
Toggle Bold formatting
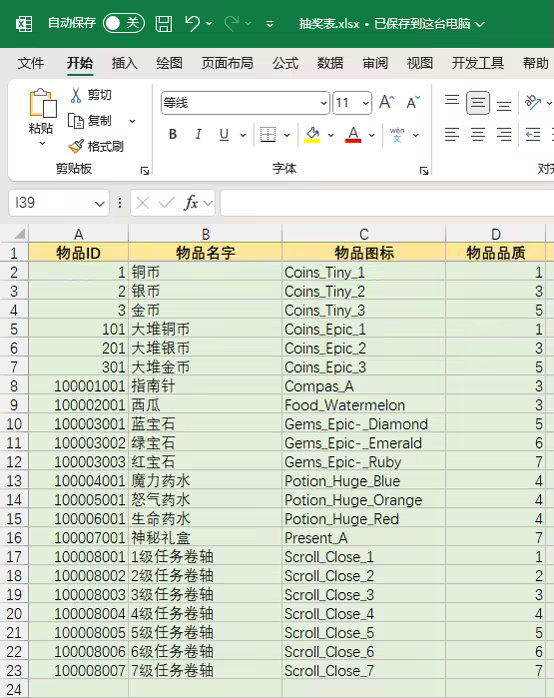[x=173, y=134]
